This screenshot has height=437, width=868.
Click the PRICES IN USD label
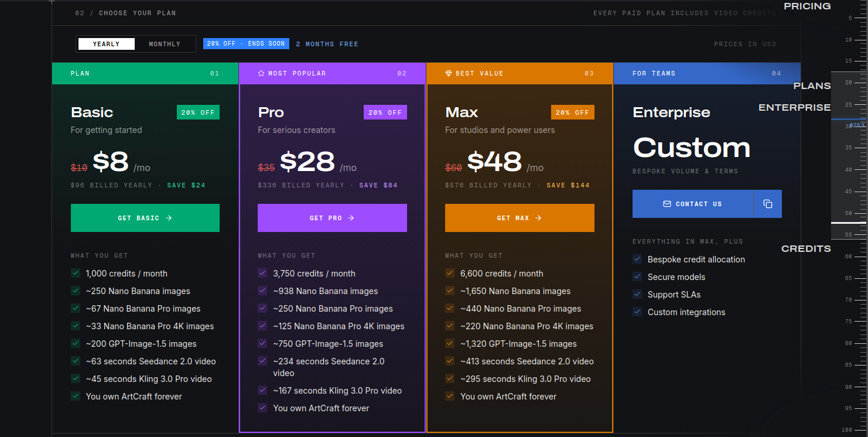tap(745, 44)
